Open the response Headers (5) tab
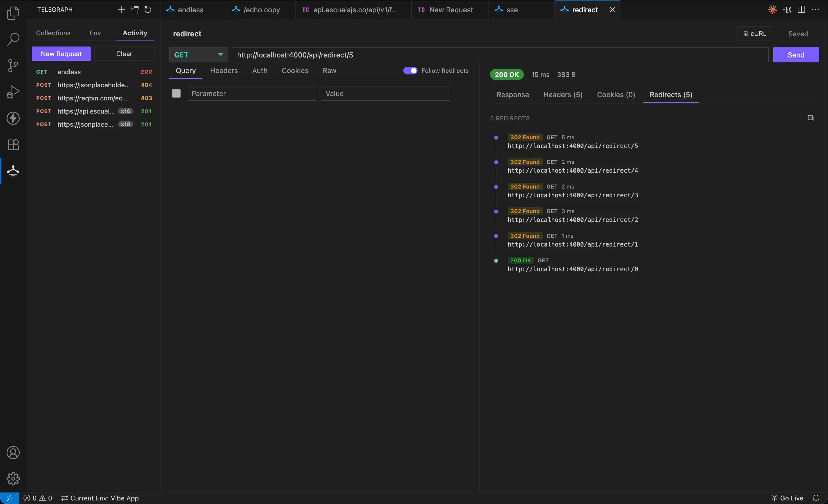This screenshot has width=828, height=504. [562, 95]
